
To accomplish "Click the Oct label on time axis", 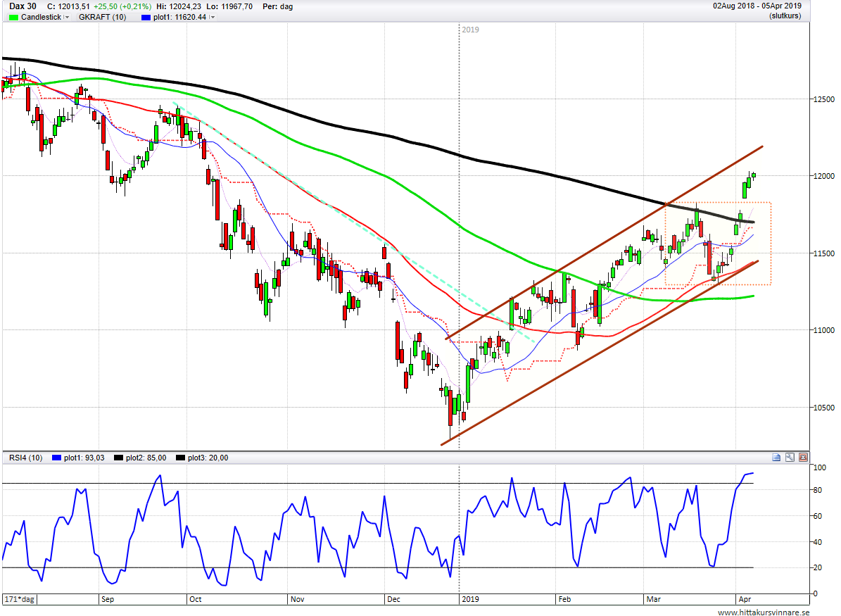I will click(195, 599).
